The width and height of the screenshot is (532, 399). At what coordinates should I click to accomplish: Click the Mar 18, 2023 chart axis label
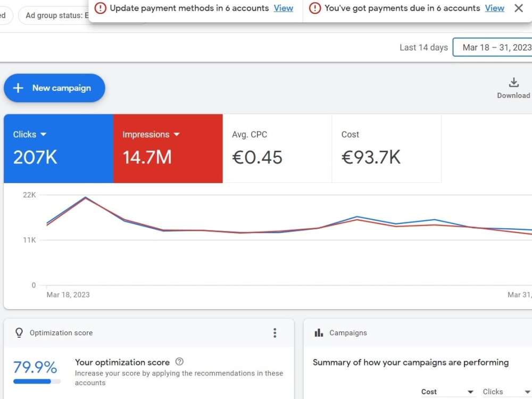pos(68,295)
